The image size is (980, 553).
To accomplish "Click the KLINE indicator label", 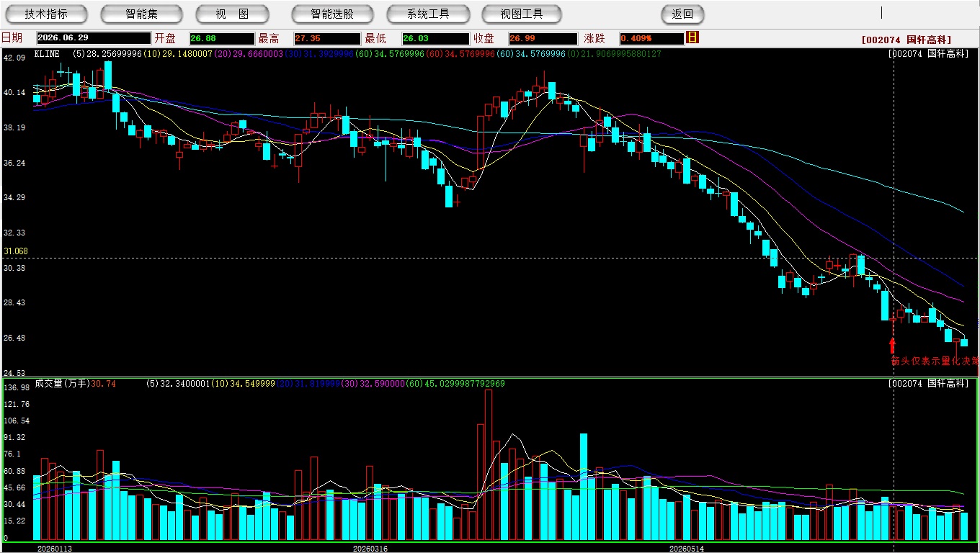I will pyautogui.click(x=47, y=54).
